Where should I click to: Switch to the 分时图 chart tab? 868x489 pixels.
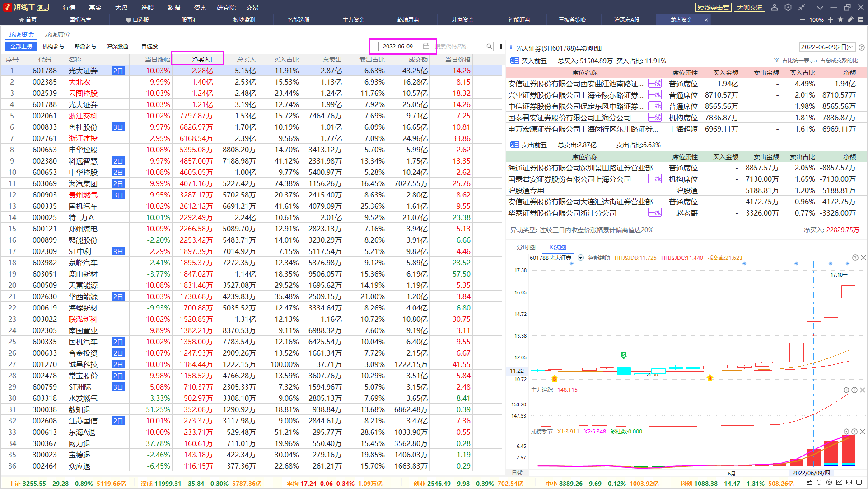526,247
